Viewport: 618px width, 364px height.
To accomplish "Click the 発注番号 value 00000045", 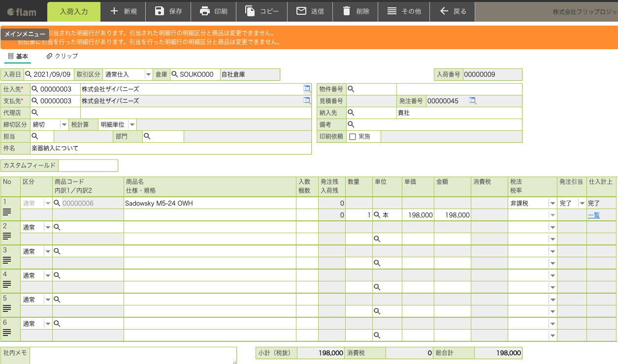I will tap(443, 101).
